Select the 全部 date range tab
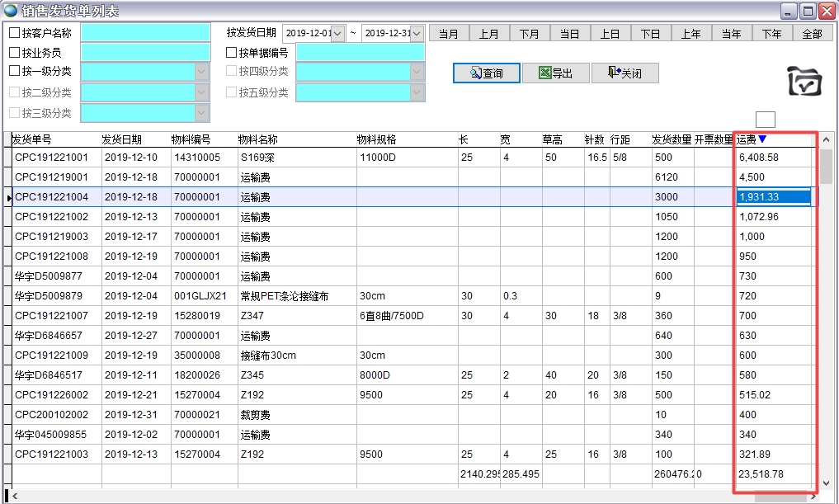The width and height of the screenshot is (839, 504). click(x=812, y=34)
